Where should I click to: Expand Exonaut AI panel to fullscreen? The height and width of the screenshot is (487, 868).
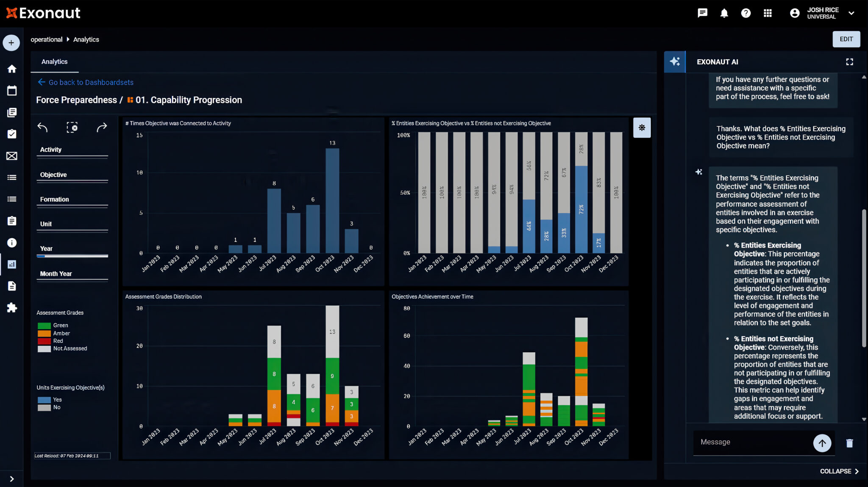click(849, 62)
